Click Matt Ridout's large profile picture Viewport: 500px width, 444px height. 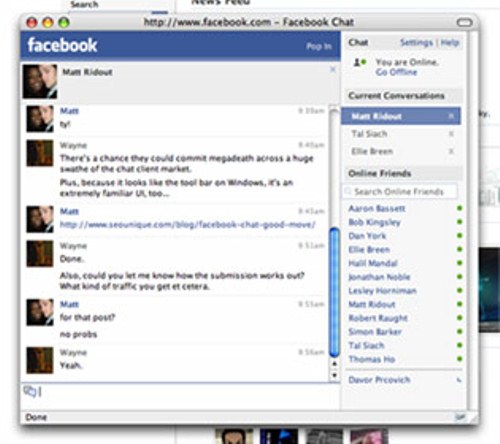pos(40,82)
